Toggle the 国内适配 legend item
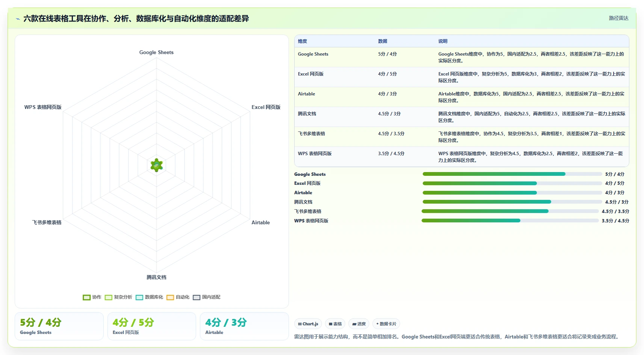This screenshot has height=355, width=644. pos(207,297)
